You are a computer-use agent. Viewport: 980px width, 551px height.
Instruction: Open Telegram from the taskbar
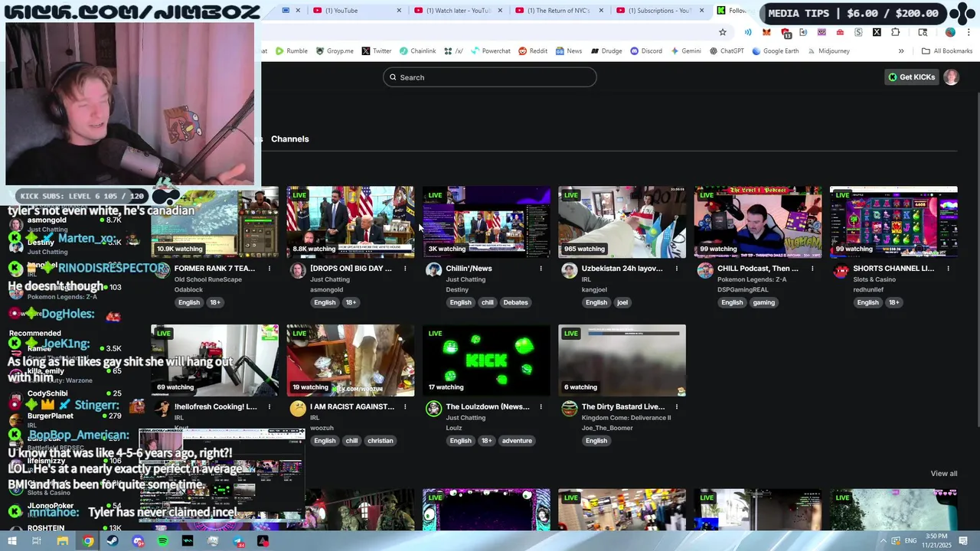(239, 541)
